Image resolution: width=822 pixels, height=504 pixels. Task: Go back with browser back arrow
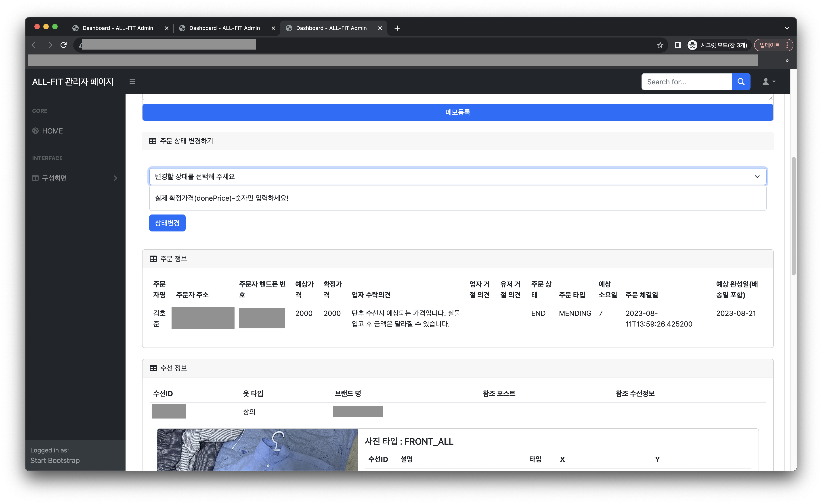tap(35, 45)
